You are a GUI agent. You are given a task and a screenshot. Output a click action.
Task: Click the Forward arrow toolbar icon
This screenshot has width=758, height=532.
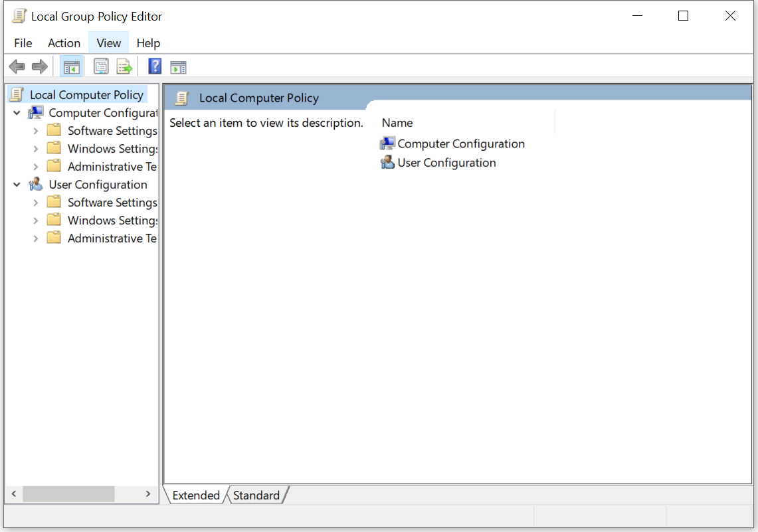point(40,66)
